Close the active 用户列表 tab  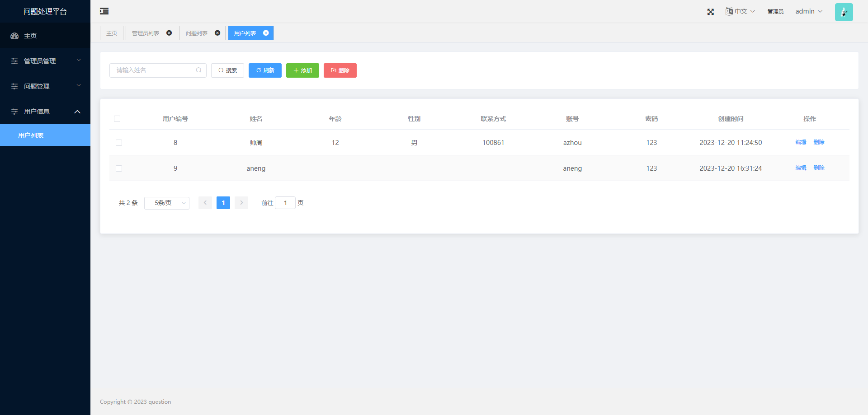coord(266,33)
